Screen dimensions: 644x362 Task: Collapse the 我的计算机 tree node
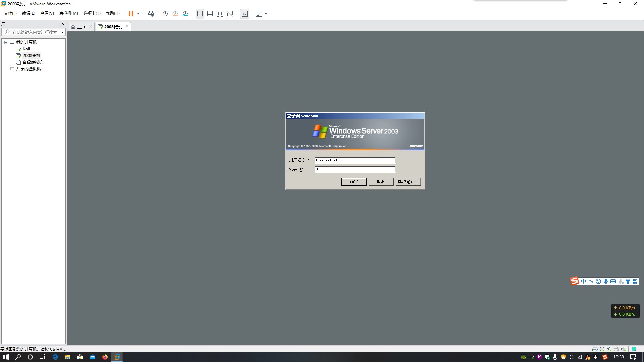[6, 42]
